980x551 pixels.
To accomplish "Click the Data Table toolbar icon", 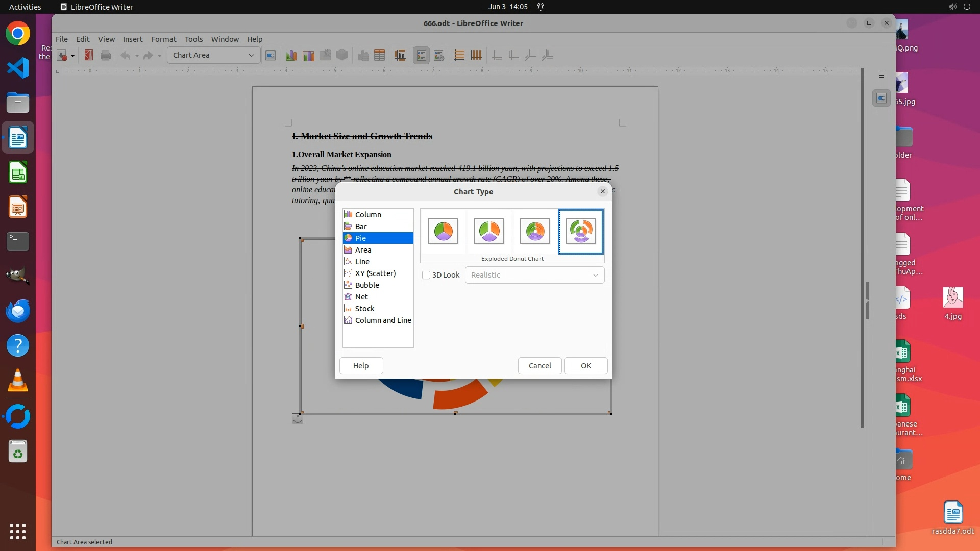I will point(379,55).
